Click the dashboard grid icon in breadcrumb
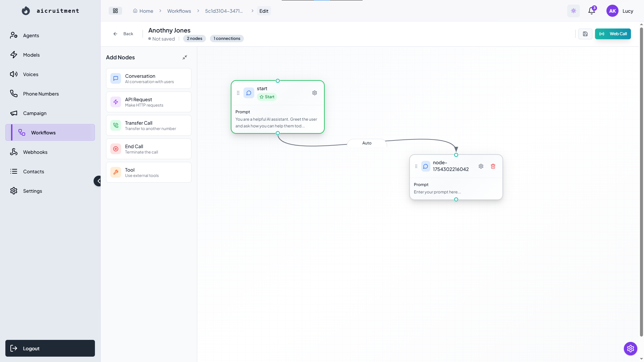 pyautogui.click(x=115, y=11)
